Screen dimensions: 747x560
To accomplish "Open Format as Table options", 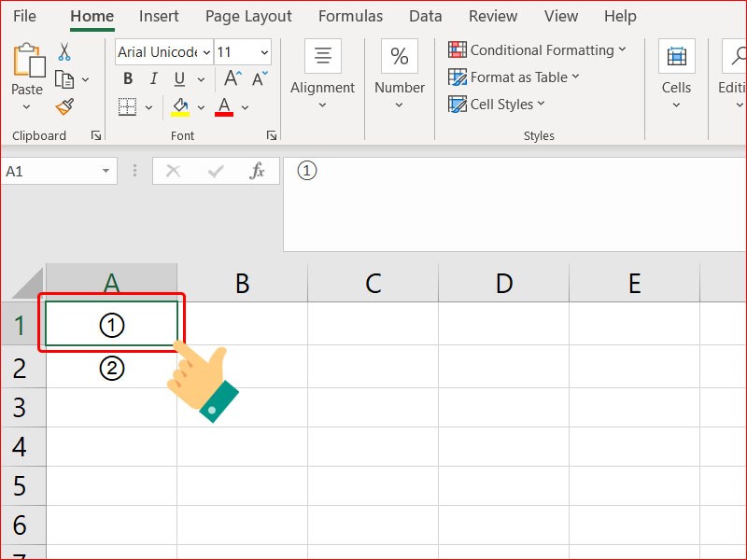I will coord(514,77).
